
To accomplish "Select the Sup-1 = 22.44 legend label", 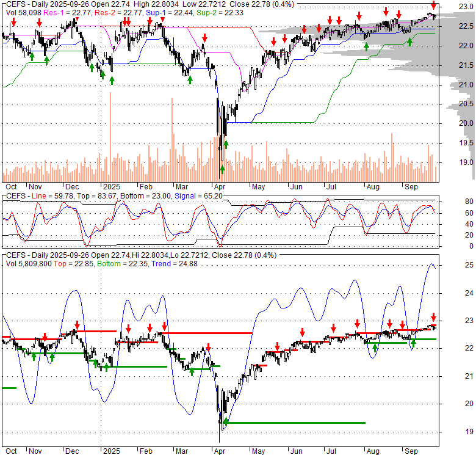I will (x=170, y=13).
